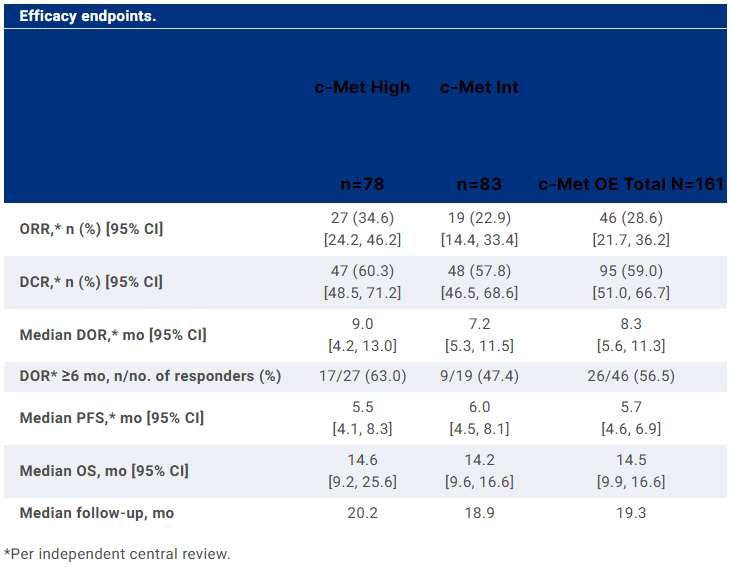Click the Median OS row label
The height and width of the screenshot is (567, 730).
(104, 471)
